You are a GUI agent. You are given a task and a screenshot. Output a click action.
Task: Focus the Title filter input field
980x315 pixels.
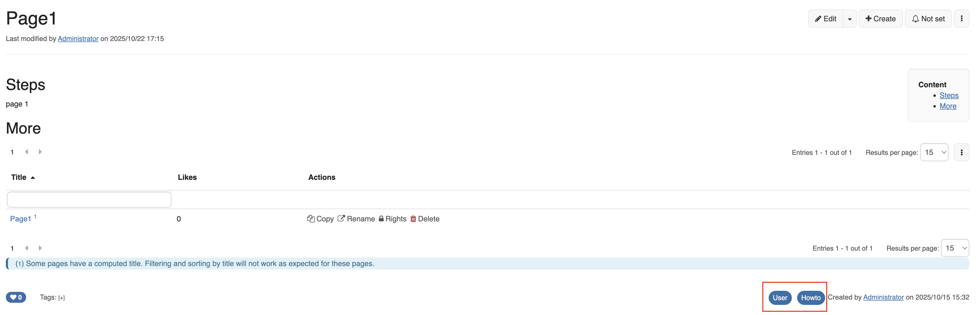pyautogui.click(x=89, y=200)
